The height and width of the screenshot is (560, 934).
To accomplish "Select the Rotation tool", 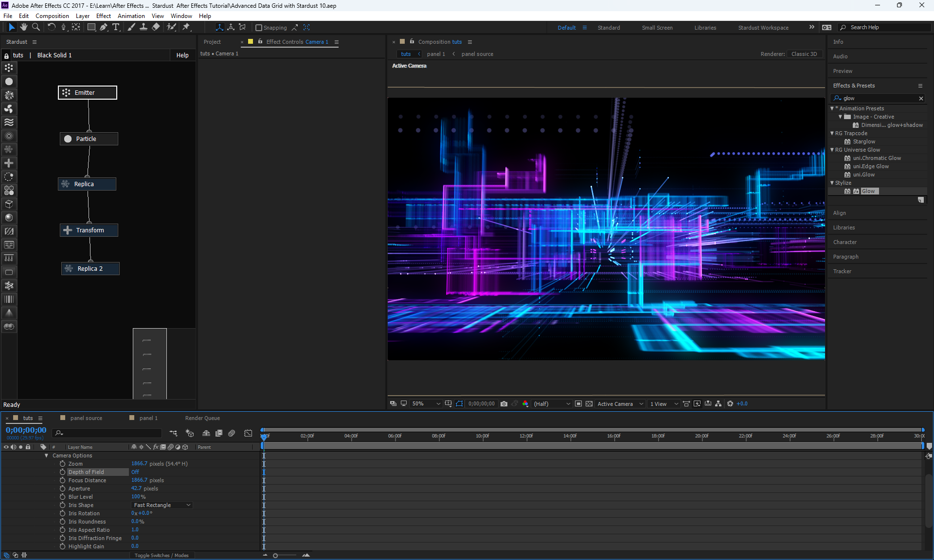I will point(51,27).
